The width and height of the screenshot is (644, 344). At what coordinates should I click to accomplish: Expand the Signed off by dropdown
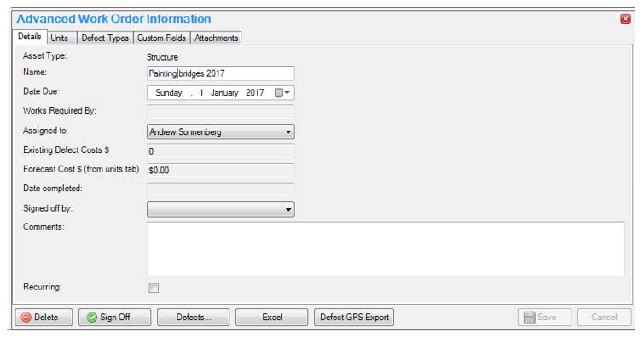coord(288,209)
